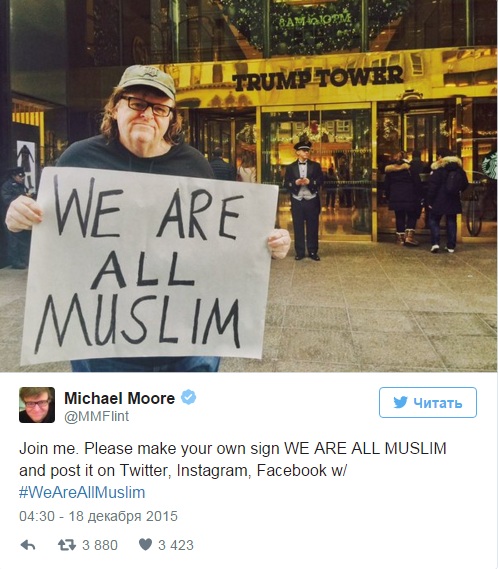Click the Twitter bird icon in Читать button

[x=400, y=402]
